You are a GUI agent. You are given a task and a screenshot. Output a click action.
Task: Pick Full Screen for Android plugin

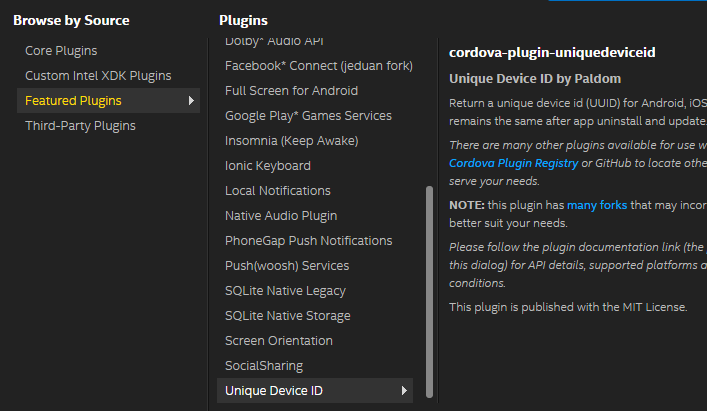291,91
